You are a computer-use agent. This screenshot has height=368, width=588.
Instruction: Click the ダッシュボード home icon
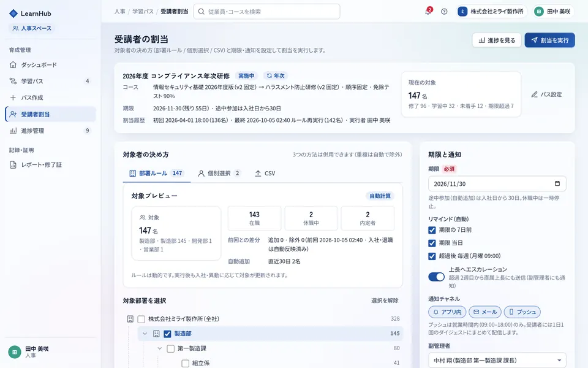tap(13, 64)
